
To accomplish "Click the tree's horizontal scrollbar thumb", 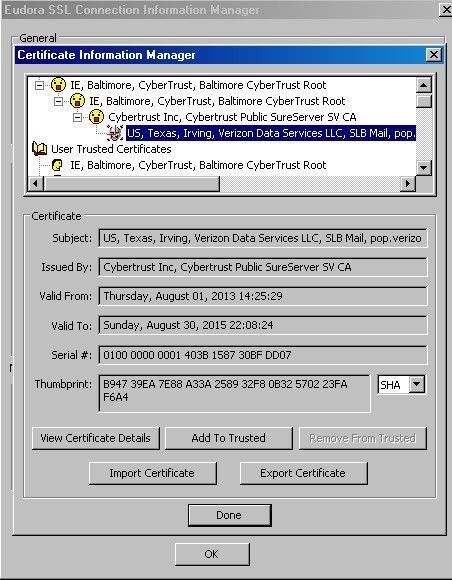I will [131, 183].
